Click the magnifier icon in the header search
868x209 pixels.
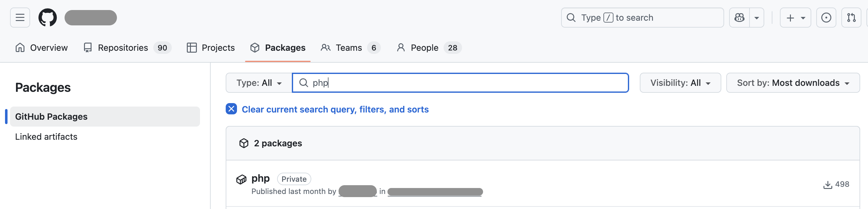coord(571,18)
